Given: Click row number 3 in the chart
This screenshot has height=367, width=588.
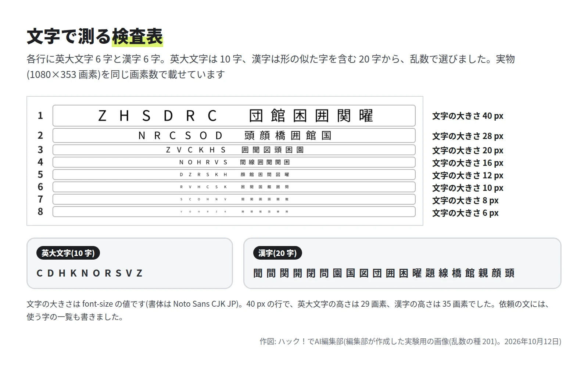Looking at the screenshot, I should tap(40, 150).
